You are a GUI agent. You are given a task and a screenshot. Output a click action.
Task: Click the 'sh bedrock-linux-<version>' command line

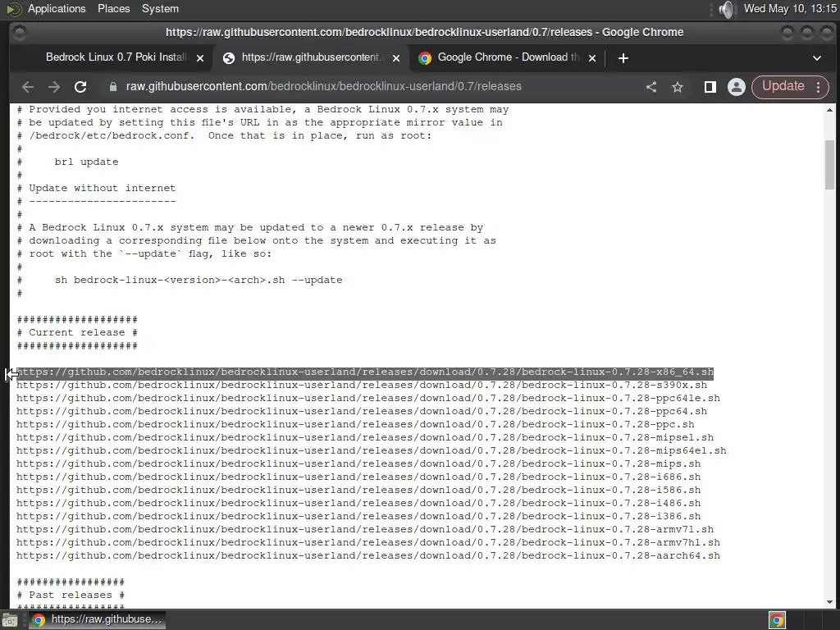pos(199,281)
